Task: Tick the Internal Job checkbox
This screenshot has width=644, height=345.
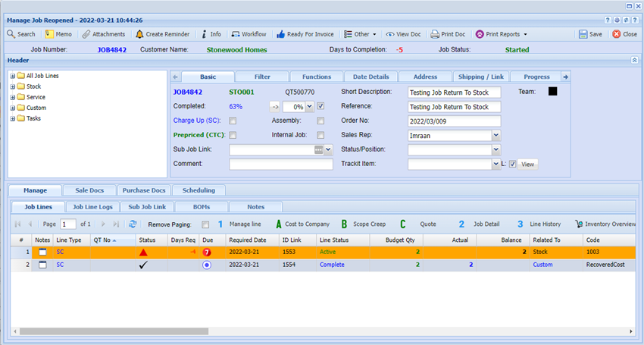Action: 320,135
